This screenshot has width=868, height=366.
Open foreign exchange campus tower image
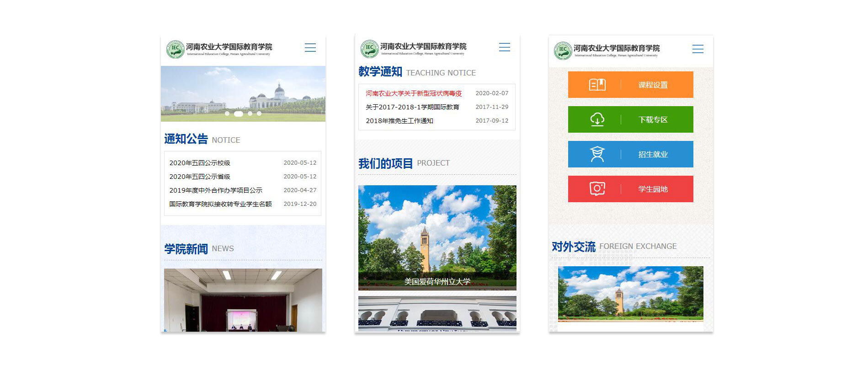pyautogui.click(x=631, y=294)
